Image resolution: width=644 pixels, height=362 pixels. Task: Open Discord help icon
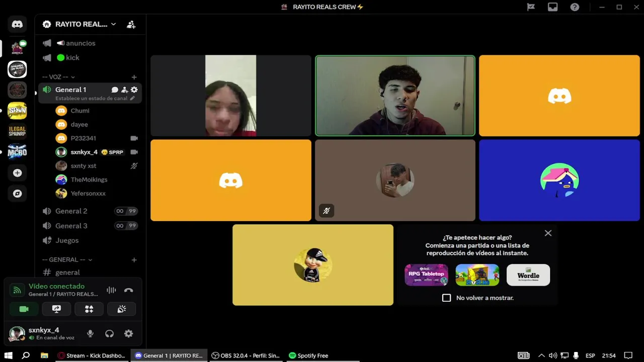[575, 7]
